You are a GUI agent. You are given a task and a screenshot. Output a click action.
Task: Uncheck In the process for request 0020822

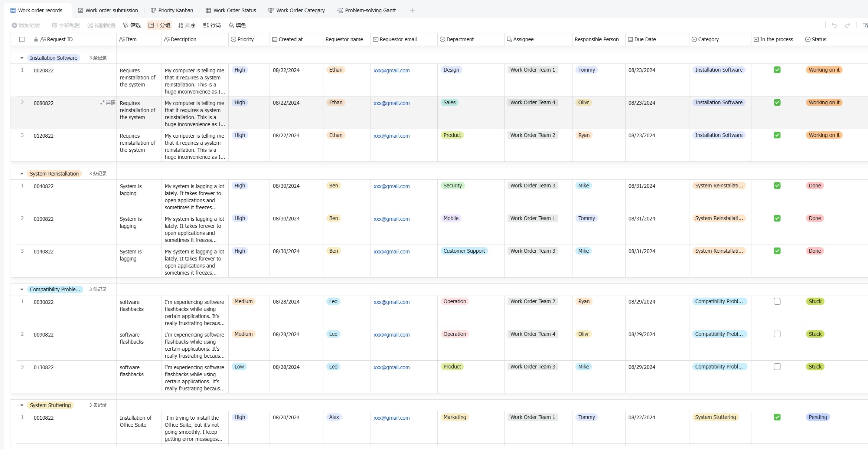(777, 70)
